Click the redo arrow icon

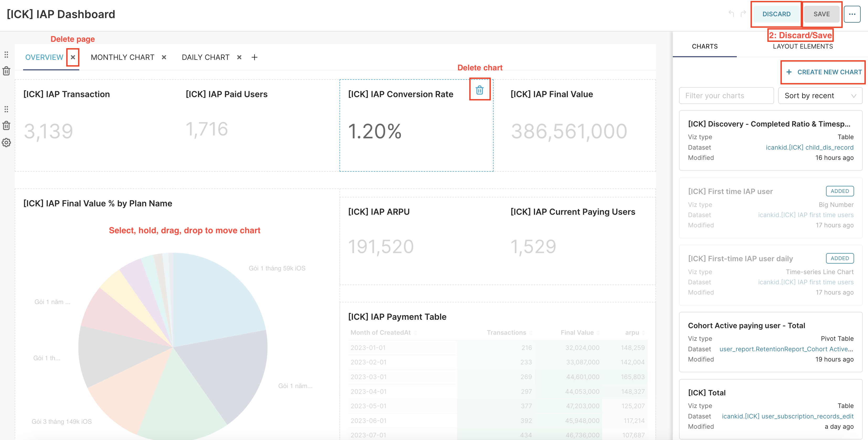pyautogui.click(x=743, y=14)
